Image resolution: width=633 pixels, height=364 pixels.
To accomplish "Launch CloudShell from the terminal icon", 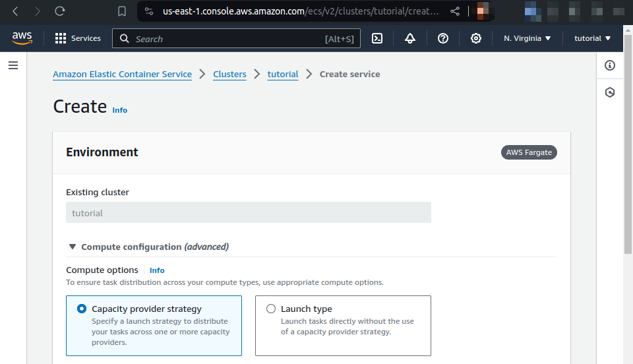I will click(x=377, y=38).
